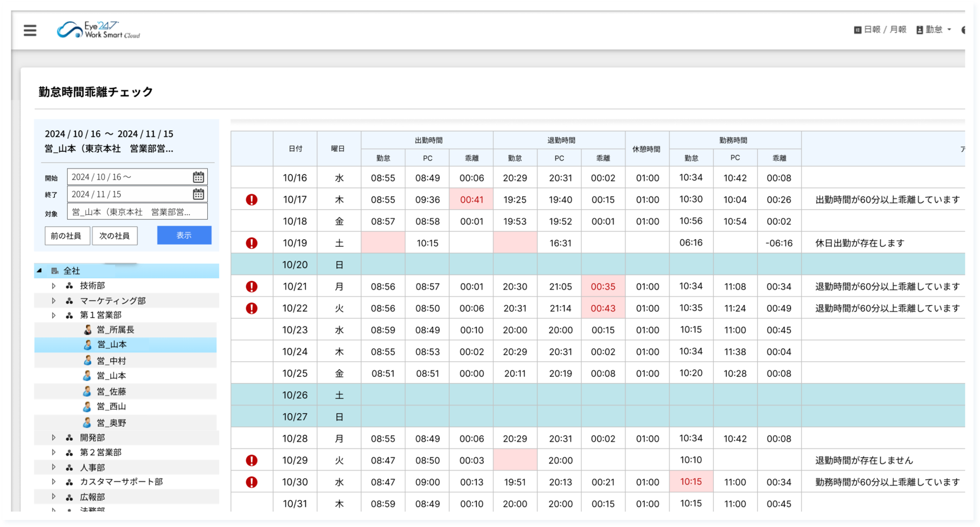
Task: Collapse the 全社 root node
Action: [40, 271]
